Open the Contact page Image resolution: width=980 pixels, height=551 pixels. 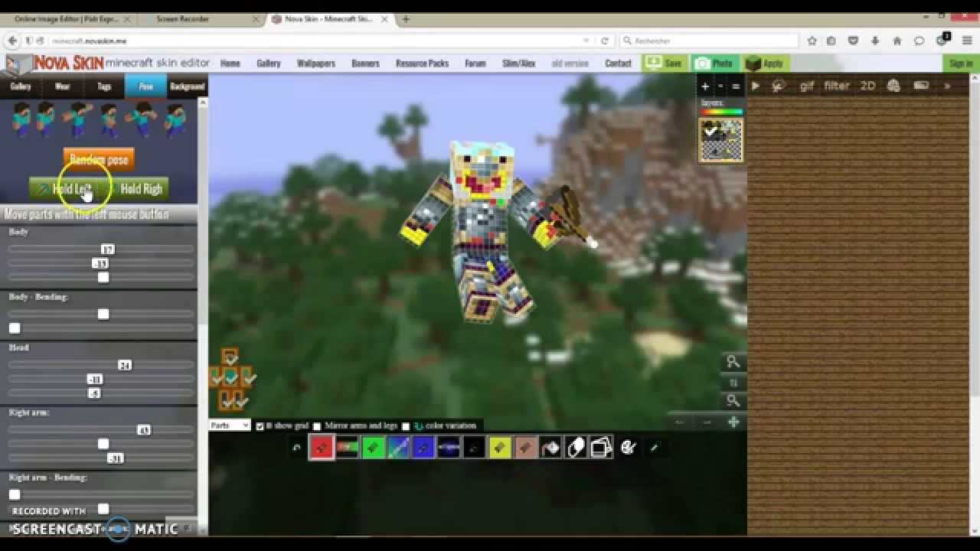(618, 64)
